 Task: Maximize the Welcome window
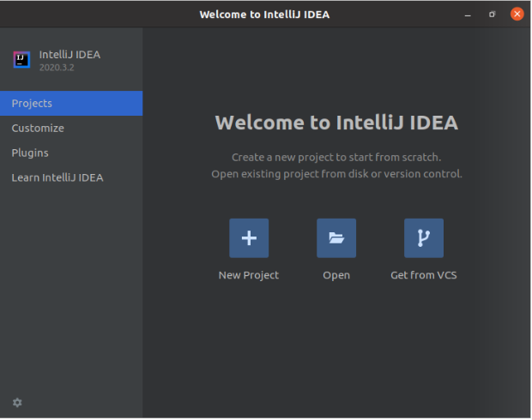[493, 15]
